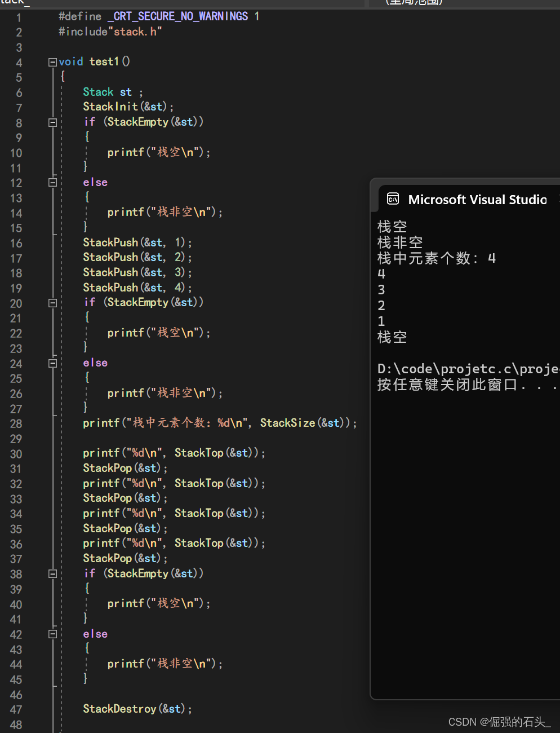
Task: Collapse the void test1() function fold
Action: click(52, 62)
